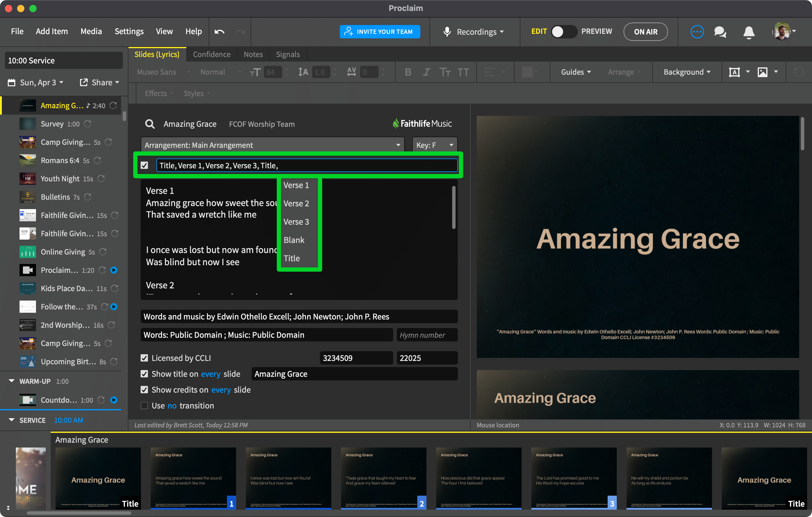Open the Key: F dropdown
The width and height of the screenshot is (812, 517).
[435, 145]
